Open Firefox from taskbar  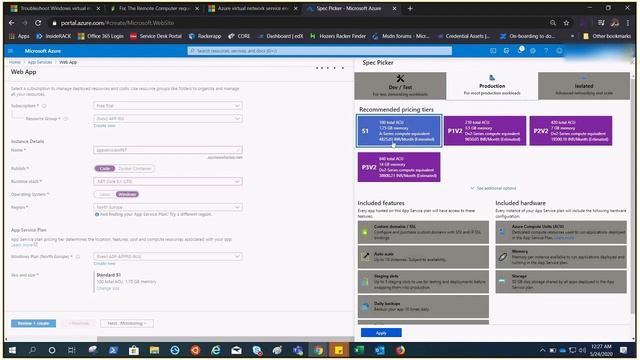click(400, 350)
